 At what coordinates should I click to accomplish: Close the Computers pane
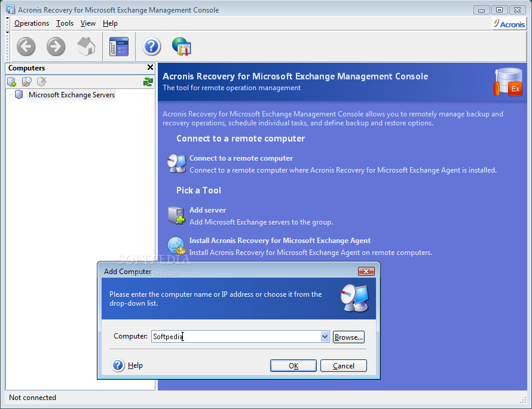coord(150,67)
